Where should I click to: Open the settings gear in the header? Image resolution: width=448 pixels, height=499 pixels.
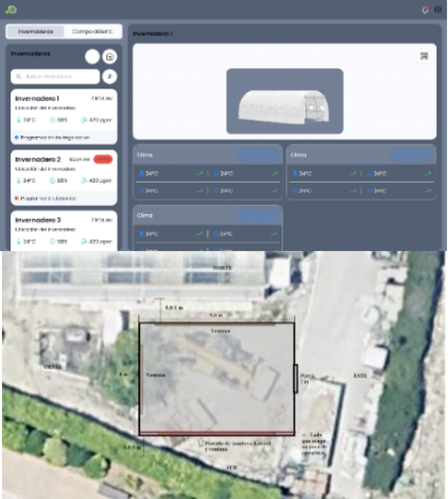click(438, 10)
